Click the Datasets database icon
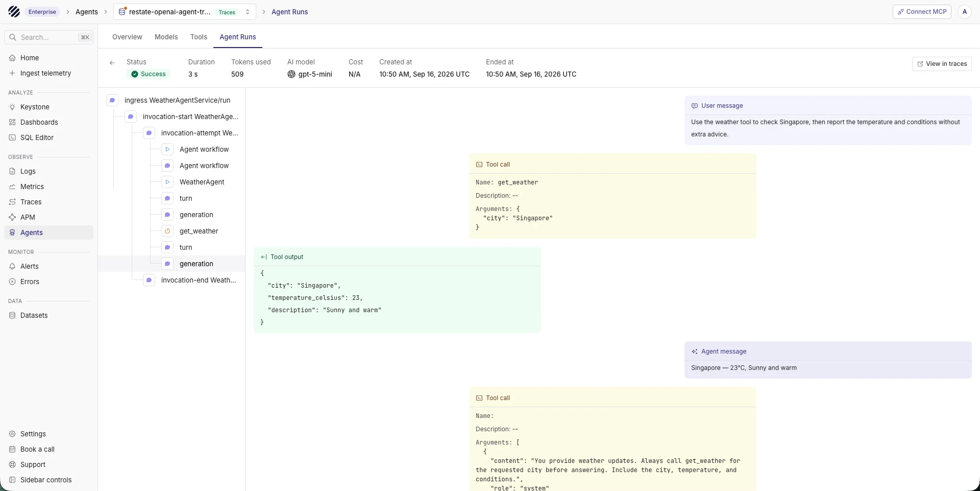 click(12, 315)
